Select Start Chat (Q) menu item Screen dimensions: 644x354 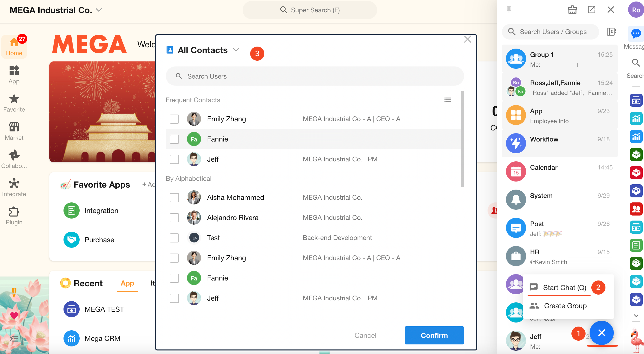[564, 288]
